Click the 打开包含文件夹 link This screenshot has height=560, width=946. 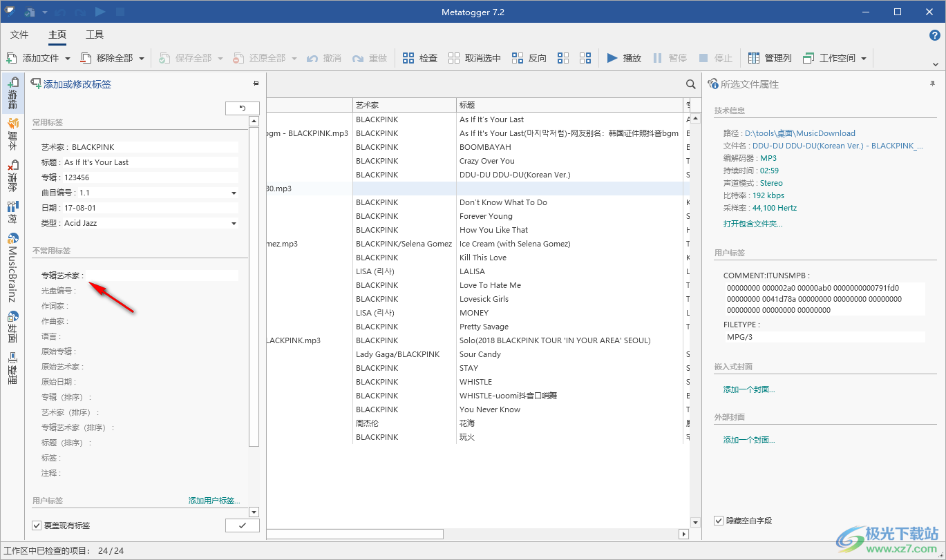click(753, 224)
